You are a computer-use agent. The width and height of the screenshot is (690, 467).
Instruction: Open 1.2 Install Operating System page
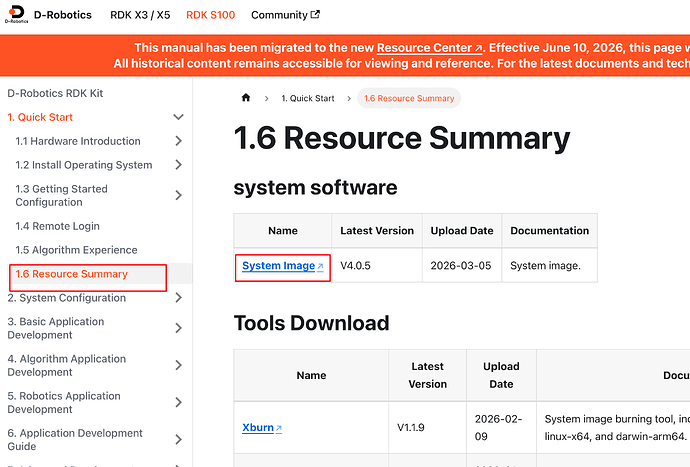[84, 165]
